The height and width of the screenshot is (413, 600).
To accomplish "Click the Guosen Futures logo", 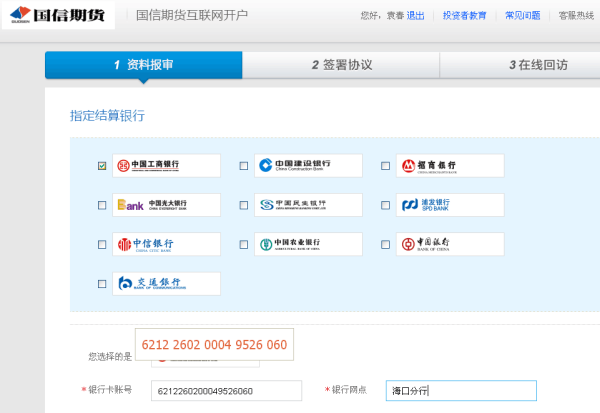I will click(58, 15).
